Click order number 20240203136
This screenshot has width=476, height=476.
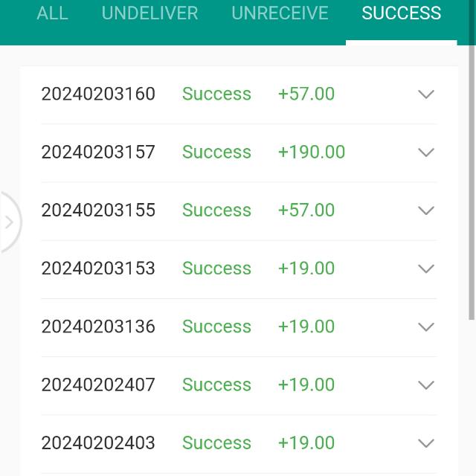click(98, 327)
